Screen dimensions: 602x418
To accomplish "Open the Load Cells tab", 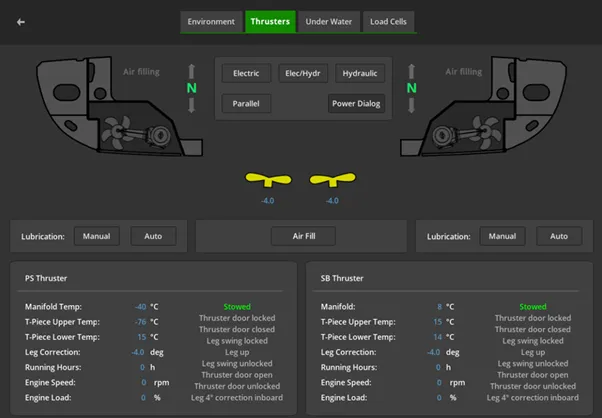I will pos(388,21).
